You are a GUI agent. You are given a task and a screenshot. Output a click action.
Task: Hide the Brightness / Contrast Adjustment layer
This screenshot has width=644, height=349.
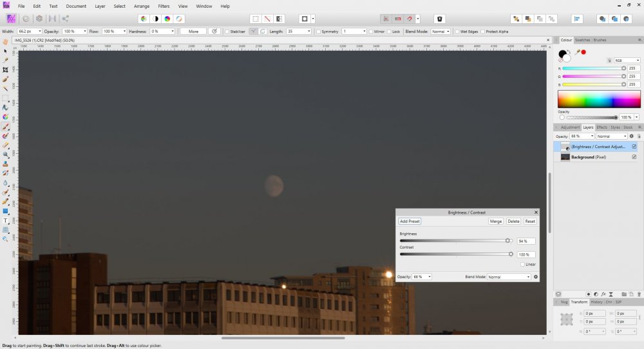point(634,147)
